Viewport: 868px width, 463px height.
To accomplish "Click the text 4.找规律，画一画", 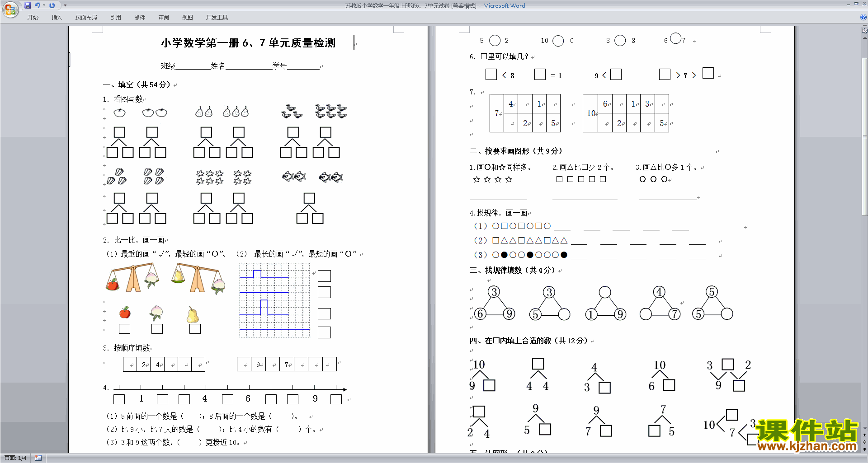I will (x=498, y=213).
